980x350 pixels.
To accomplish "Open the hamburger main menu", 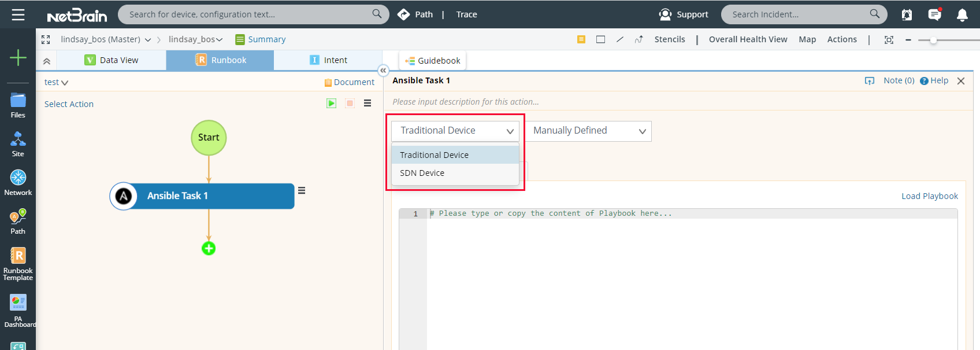I will click(x=18, y=14).
